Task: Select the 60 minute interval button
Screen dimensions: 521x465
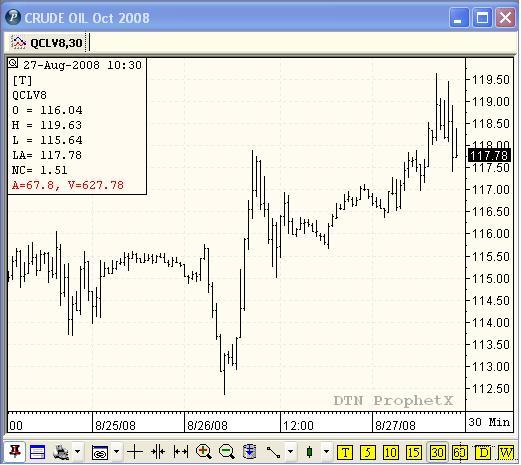Action: click(459, 453)
